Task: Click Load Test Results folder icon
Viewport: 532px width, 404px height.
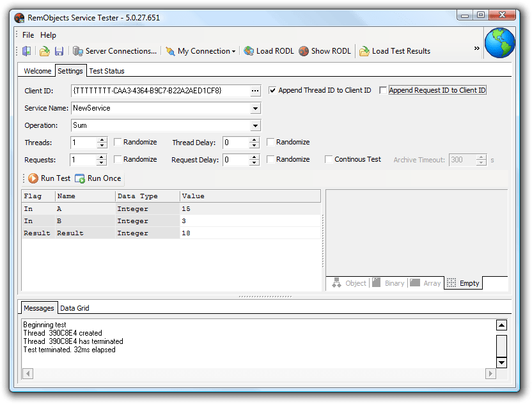Action: pyautogui.click(x=364, y=51)
